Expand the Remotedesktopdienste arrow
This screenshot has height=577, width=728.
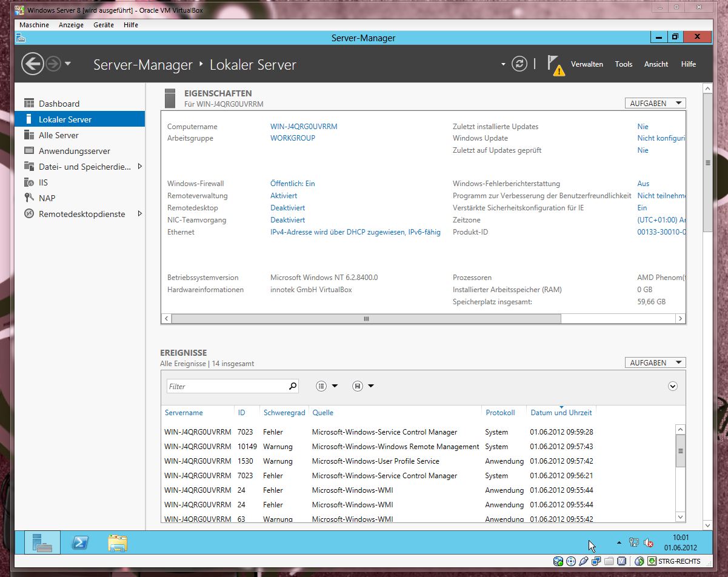click(140, 213)
